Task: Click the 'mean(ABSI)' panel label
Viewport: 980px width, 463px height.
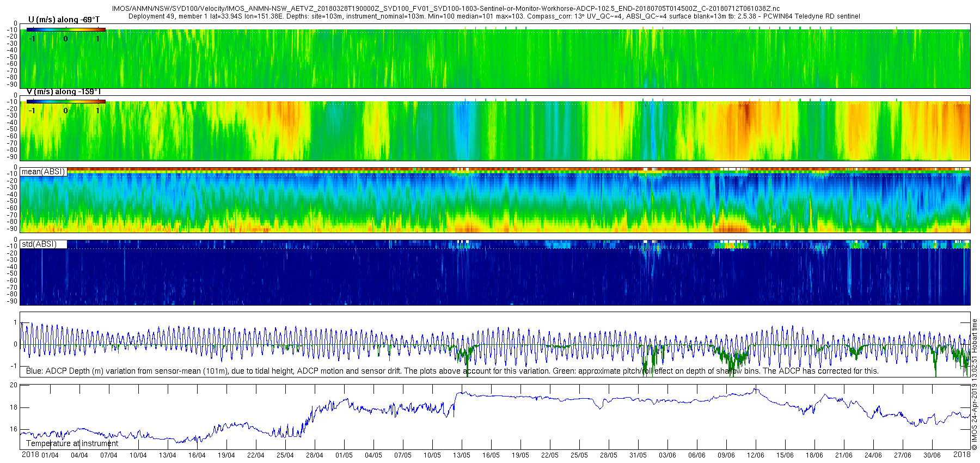Action: [43, 172]
